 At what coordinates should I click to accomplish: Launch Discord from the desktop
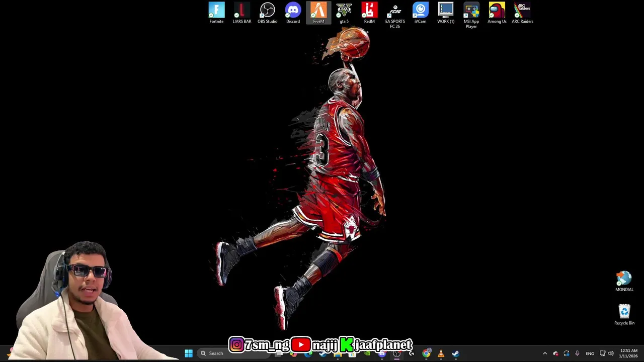[293, 13]
